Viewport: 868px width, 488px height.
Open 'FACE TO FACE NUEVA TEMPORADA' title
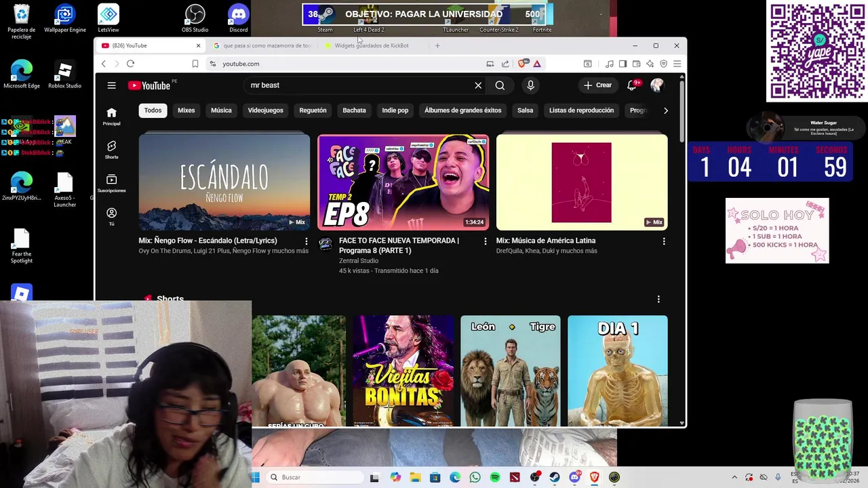399,245
